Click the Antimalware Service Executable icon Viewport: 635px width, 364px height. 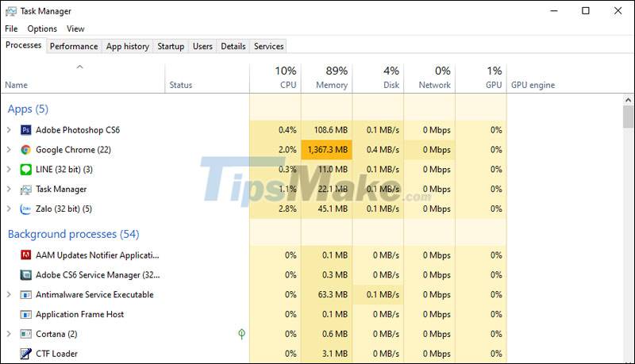pyautogui.click(x=26, y=294)
